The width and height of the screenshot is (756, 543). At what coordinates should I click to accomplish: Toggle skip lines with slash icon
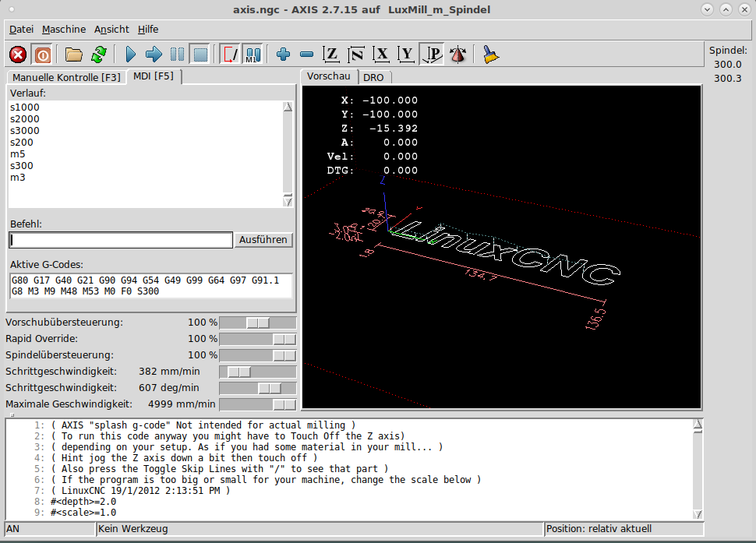pyautogui.click(x=229, y=55)
